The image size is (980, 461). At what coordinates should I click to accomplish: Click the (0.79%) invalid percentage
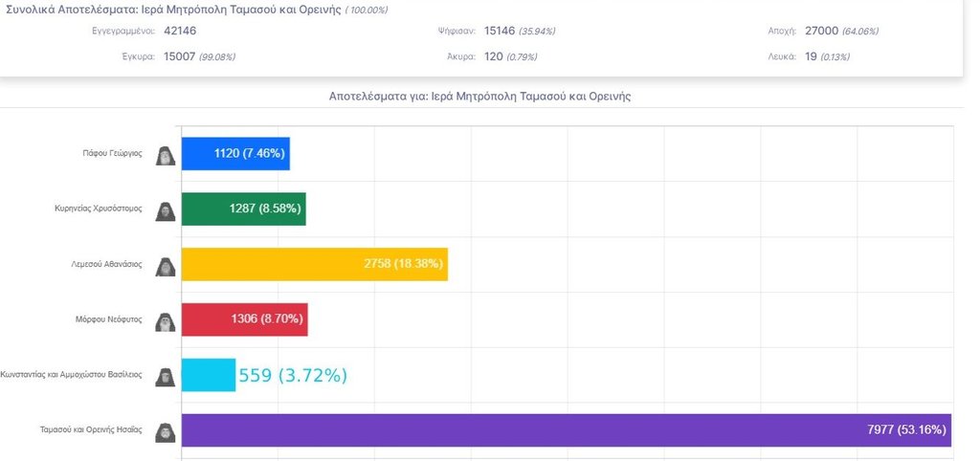pyautogui.click(x=522, y=56)
